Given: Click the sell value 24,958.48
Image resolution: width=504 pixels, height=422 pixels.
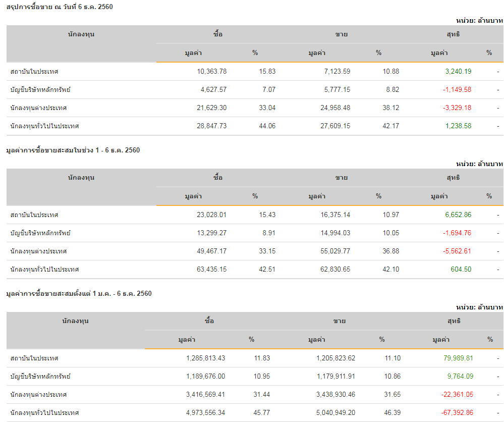Looking at the screenshot, I should [329, 108].
